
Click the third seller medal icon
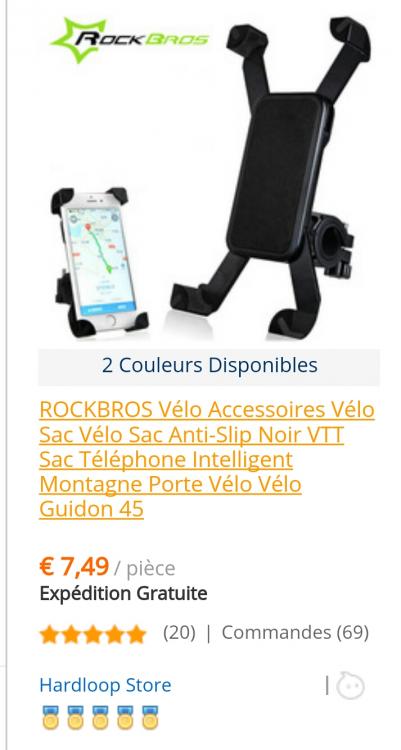100,717
